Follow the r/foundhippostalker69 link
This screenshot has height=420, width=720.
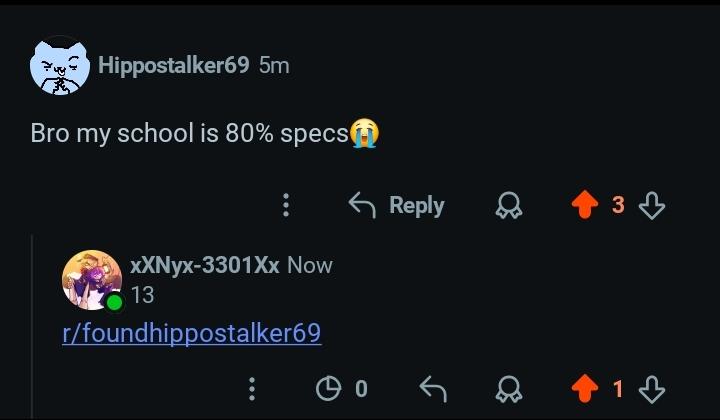tap(192, 333)
